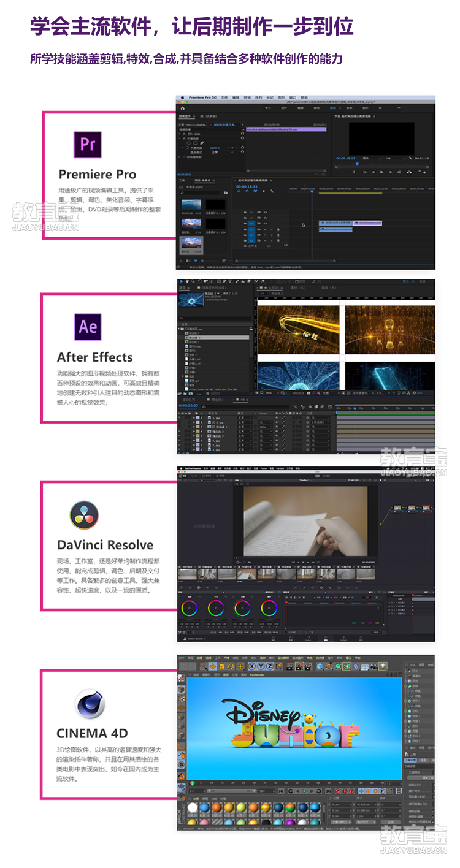Select the Cinema 4D Scale tool
This screenshot has height=868, width=460.
tap(221, 666)
